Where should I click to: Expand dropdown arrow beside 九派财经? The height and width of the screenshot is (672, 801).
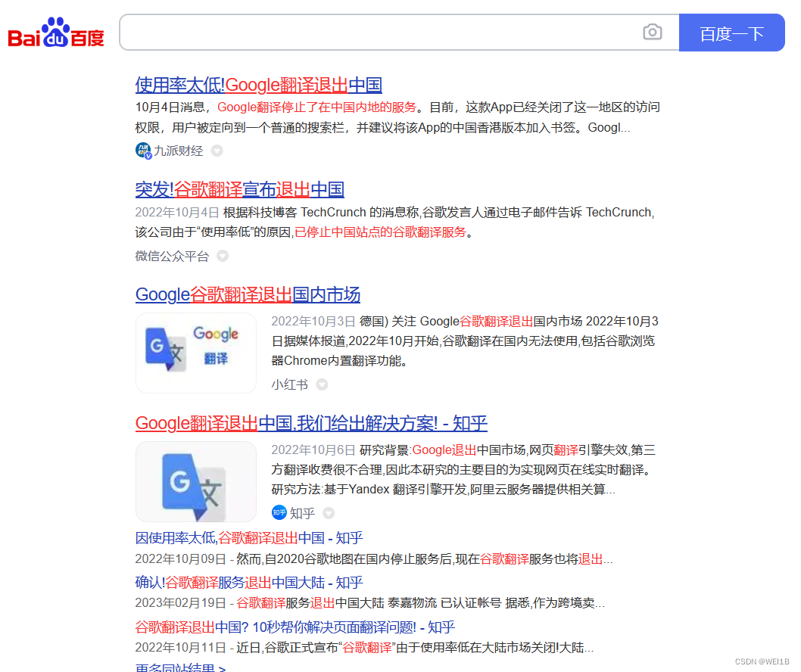(217, 151)
